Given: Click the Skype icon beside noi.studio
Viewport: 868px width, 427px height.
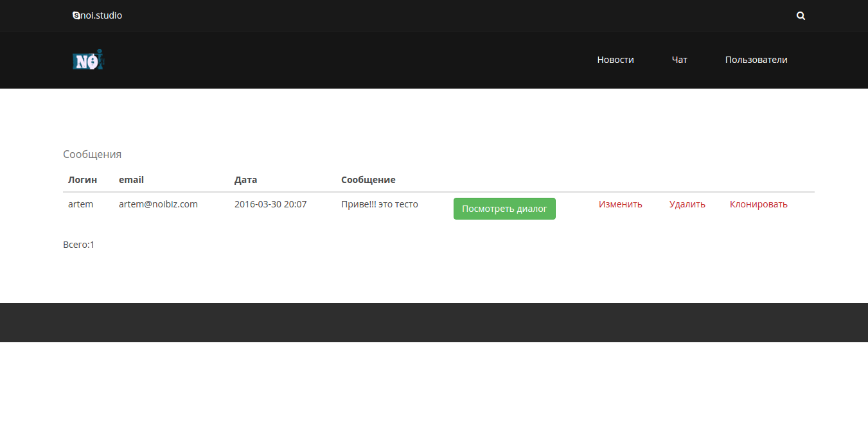Looking at the screenshot, I should 76,15.
